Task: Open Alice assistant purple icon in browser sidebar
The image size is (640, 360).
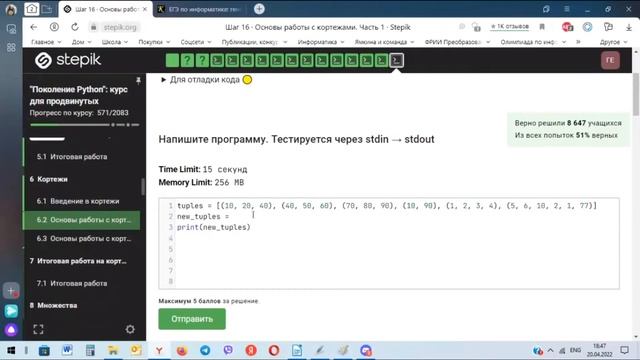Action: pos(11,330)
